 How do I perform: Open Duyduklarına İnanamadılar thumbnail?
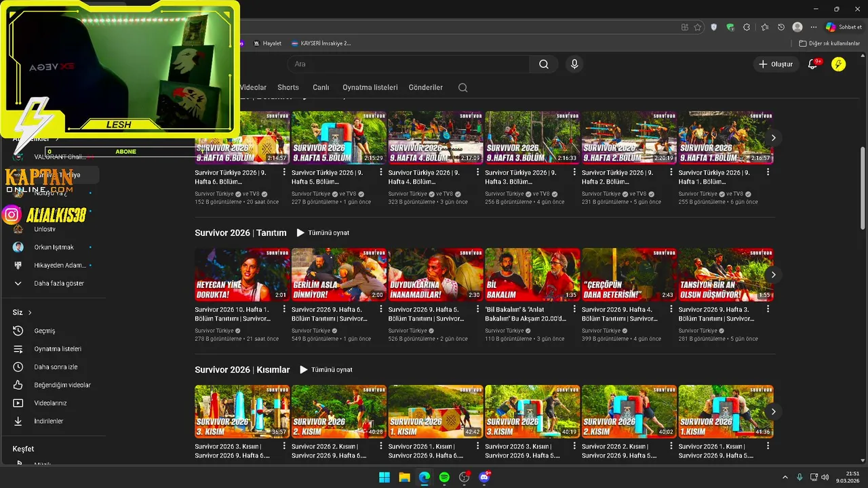pyautogui.click(x=435, y=274)
